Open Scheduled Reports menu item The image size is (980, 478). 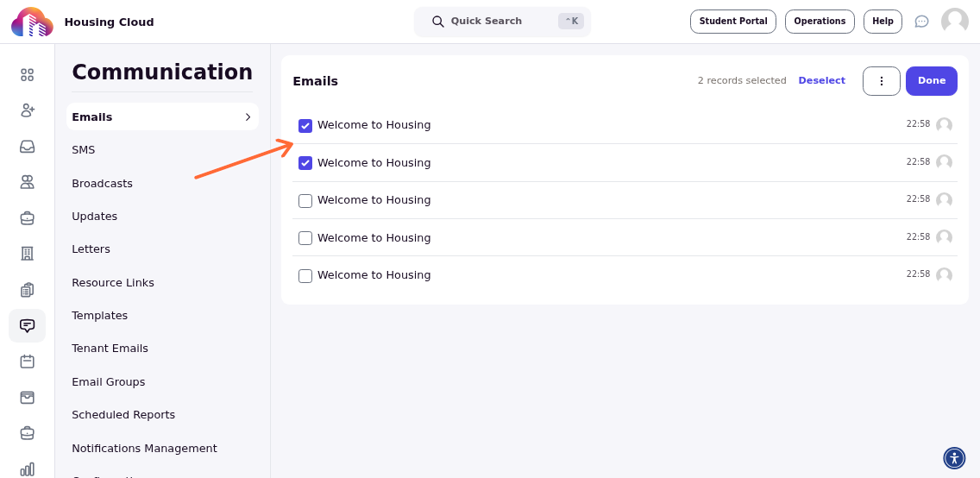pos(123,415)
